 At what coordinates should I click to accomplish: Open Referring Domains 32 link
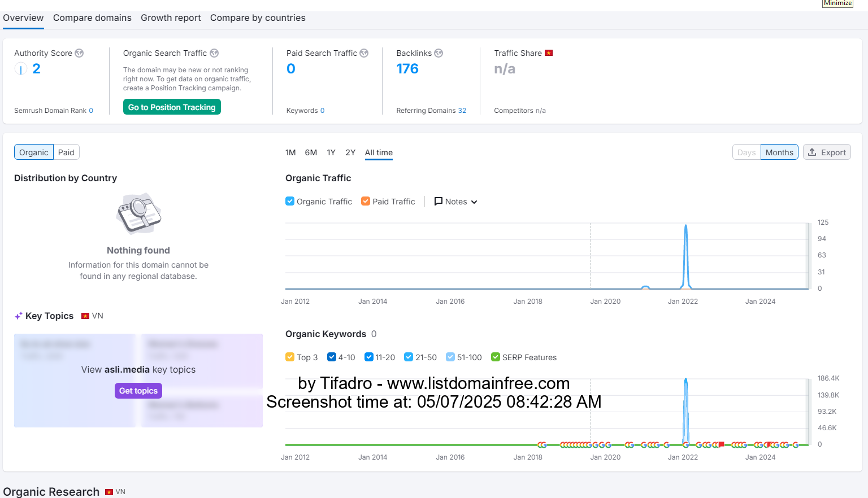[462, 111]
